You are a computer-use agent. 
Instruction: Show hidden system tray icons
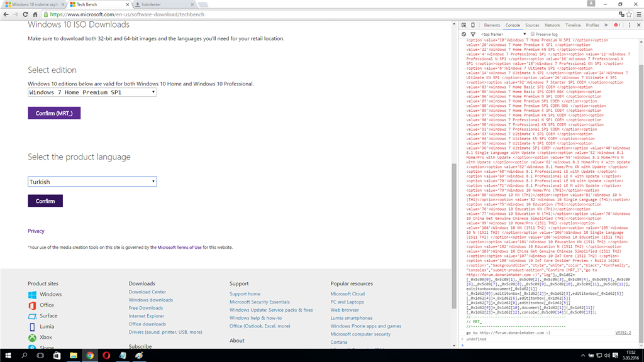582,356
